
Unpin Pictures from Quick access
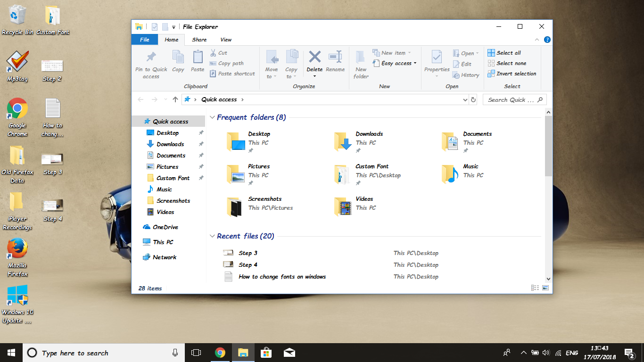pos(201,166)
